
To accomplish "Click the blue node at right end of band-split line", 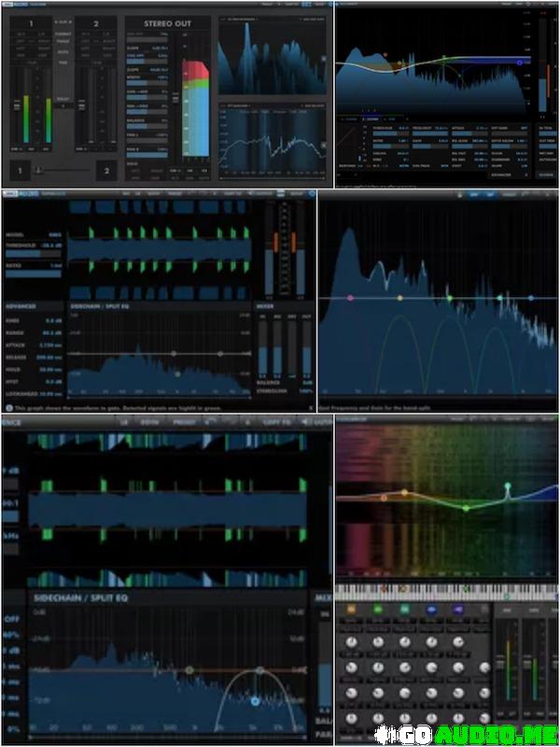I will pos(531,298).
